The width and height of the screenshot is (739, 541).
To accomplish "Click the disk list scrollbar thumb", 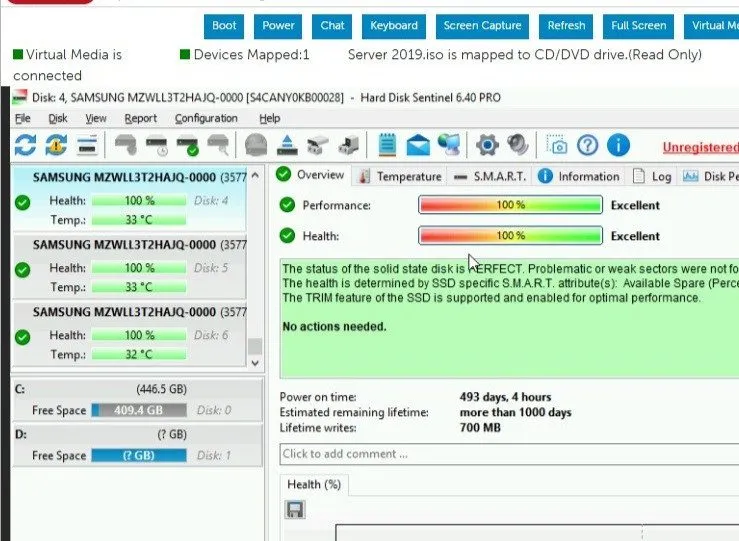I will coord(255,346).
